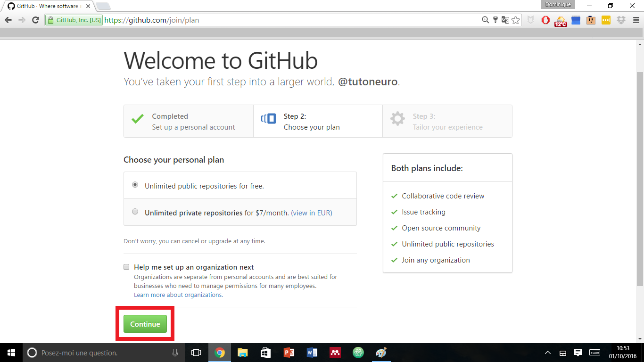Click the GitHub, Inc. [US] security badge
This screenshot has width=644, height=362.
pos(74,20)
